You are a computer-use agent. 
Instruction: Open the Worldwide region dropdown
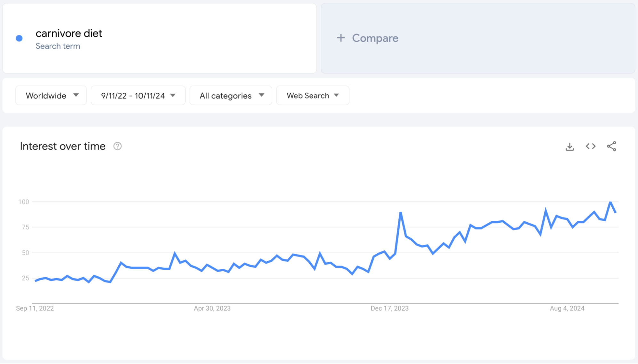tap(51, 95)
